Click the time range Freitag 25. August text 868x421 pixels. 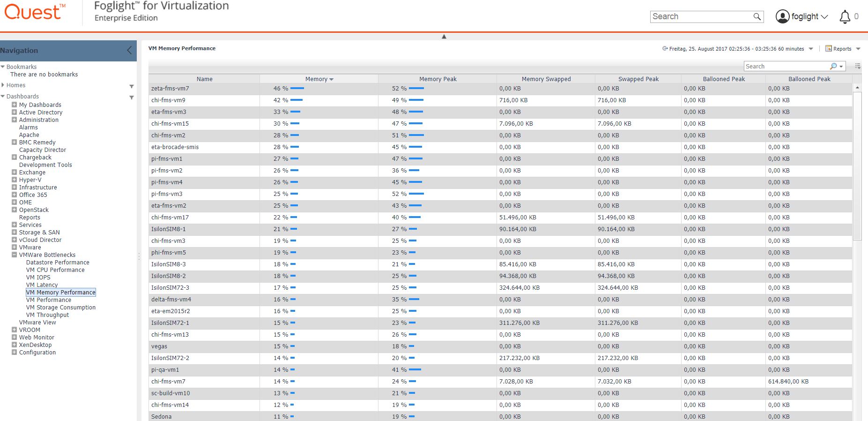736,49
